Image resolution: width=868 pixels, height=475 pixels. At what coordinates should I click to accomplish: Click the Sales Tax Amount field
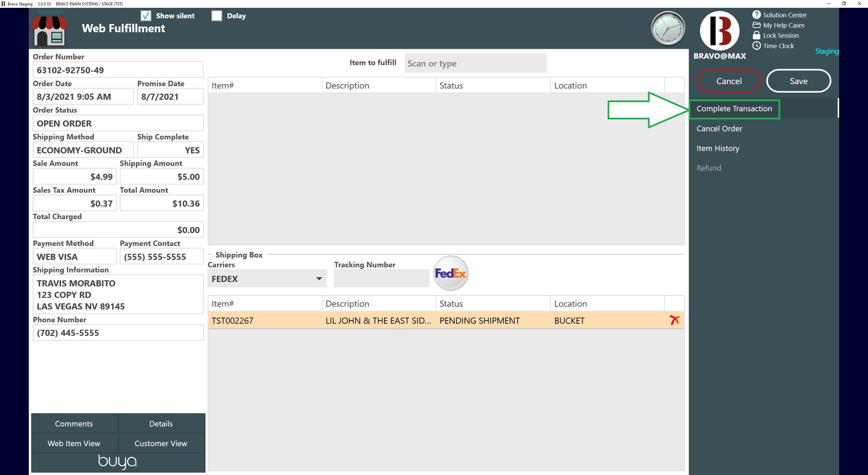75,203
